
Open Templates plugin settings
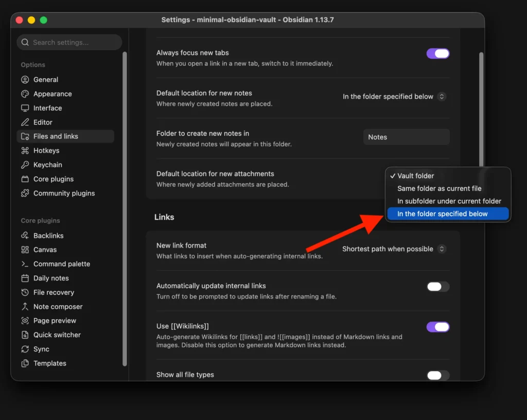point(65,363)
